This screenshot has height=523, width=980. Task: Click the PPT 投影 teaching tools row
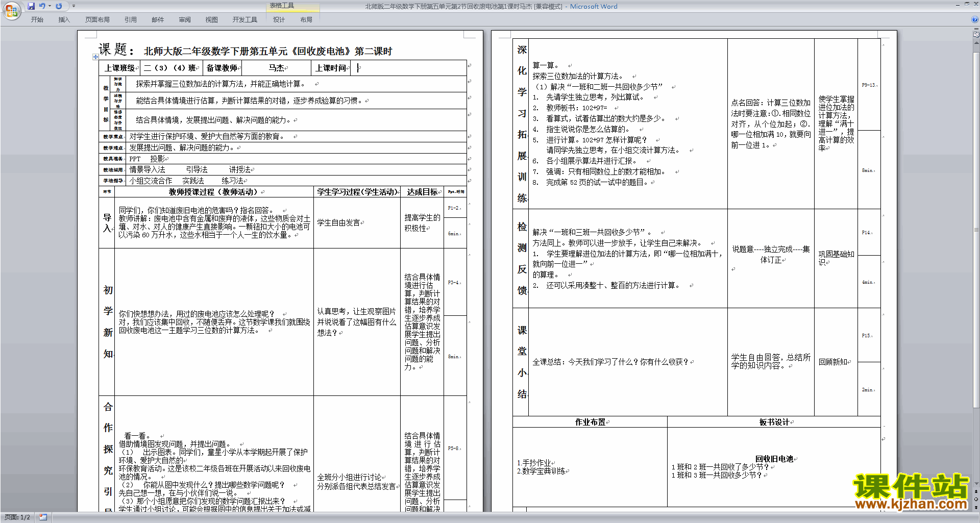click(x=296, y=159)
